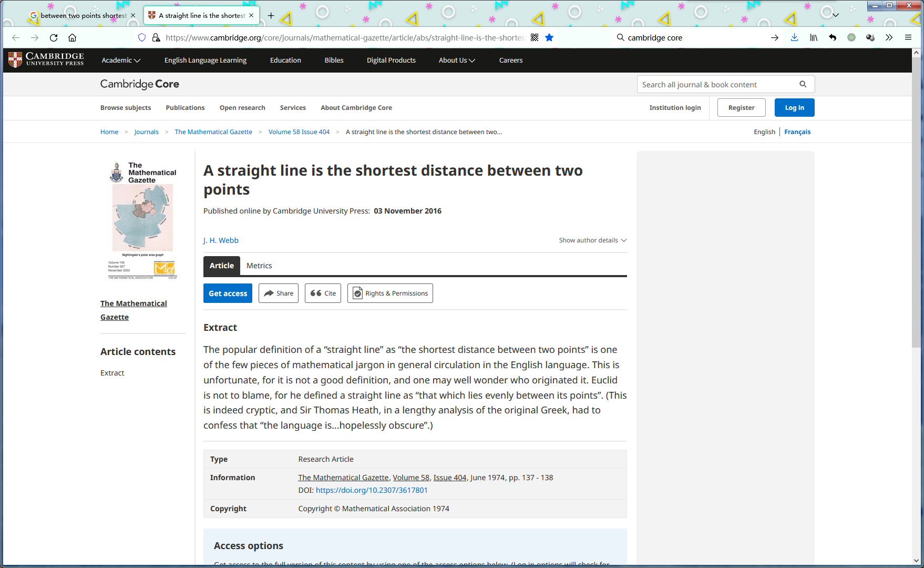Click the site search magnifier icon
The height and width of the screenshot is (568, 924).
pyautogui.click(x=803, y=84)
